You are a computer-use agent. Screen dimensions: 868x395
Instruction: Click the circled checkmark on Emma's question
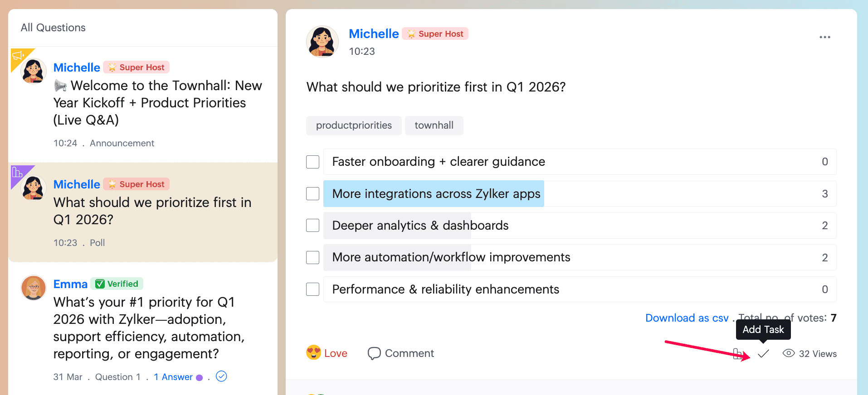pos(221,376)
